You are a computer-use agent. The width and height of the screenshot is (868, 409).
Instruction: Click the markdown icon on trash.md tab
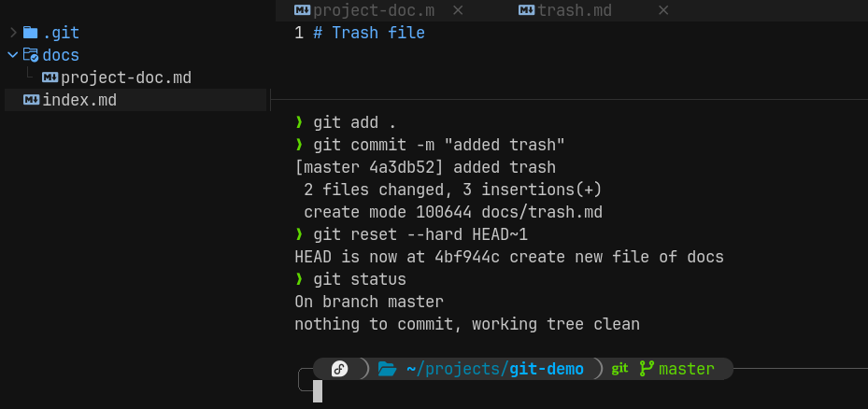(x=526, y=10)
